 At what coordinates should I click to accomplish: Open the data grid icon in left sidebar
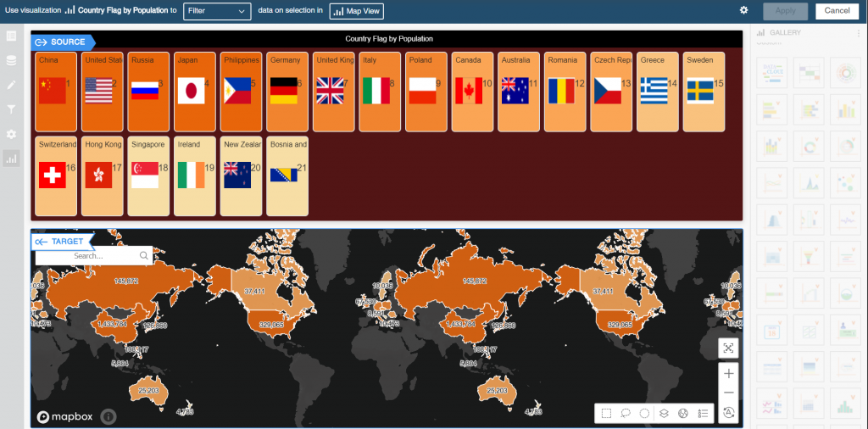click(11, 36)
